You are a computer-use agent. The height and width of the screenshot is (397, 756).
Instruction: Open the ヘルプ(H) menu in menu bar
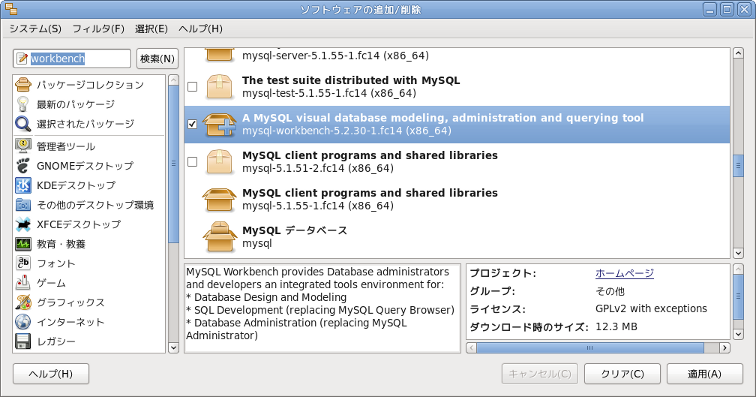[201, 29]
